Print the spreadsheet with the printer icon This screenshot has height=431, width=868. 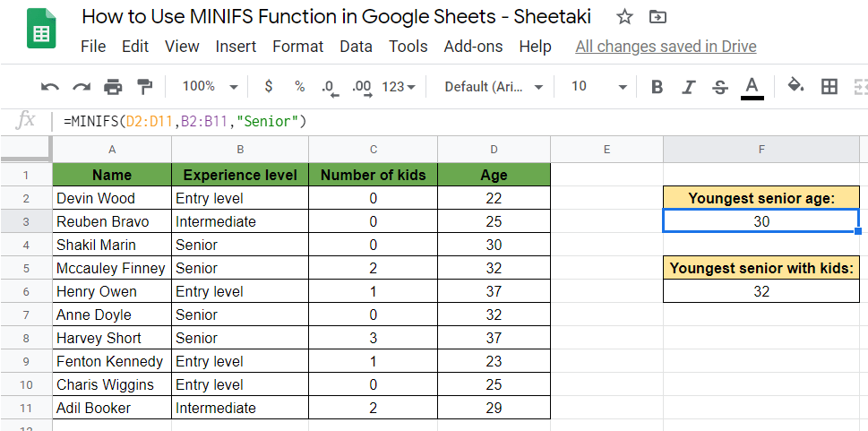113,87
